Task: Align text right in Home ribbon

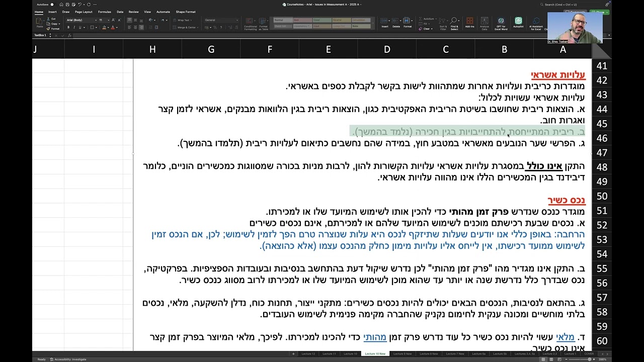Action: point(141,27)
